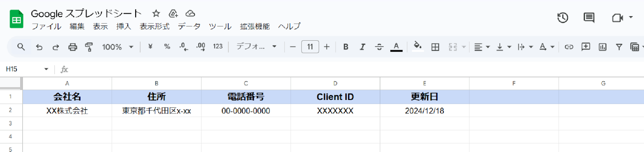Open the ヘルプ menu

(289, 27)
